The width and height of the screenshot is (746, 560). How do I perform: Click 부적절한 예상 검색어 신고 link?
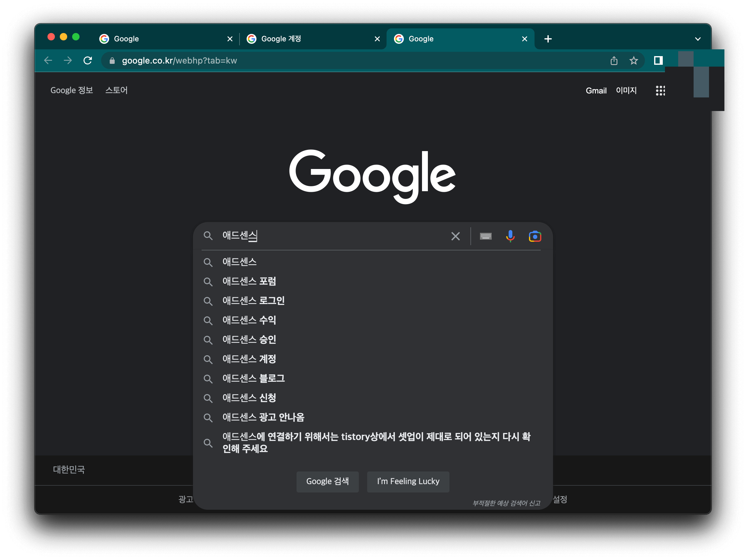coord(506,503)
